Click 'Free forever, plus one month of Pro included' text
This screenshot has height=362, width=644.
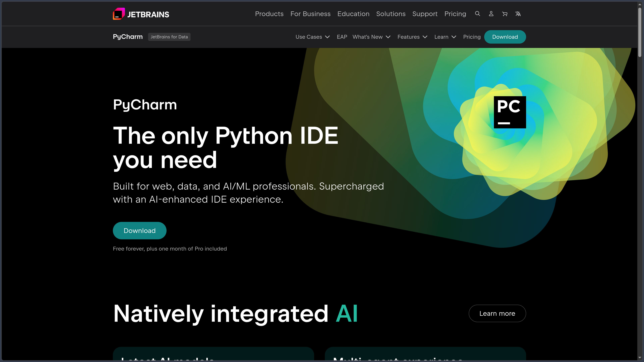tap(170, 249)
